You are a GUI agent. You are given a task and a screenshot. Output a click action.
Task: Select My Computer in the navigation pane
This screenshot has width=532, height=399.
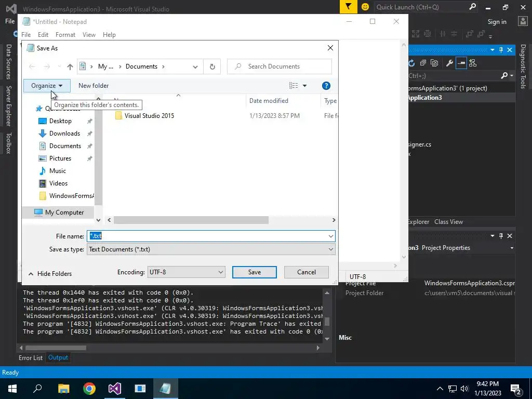59,212
